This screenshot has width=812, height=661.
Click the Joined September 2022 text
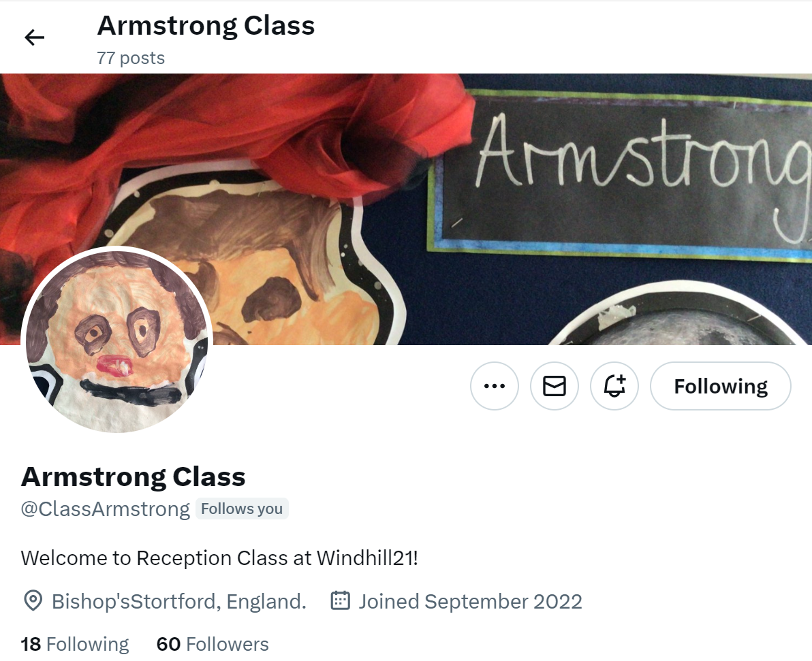coord(470,602)
